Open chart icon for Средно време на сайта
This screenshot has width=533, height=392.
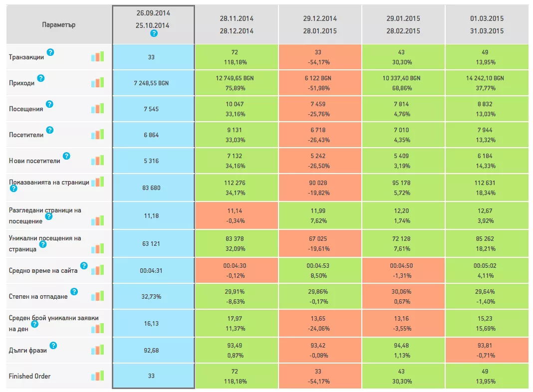point(97,270)
